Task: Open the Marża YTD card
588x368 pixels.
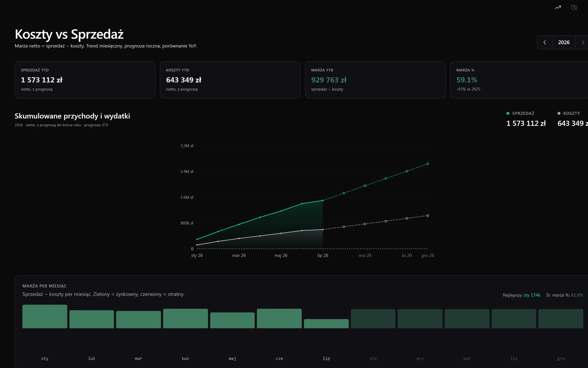Action: tap(375, 80)
